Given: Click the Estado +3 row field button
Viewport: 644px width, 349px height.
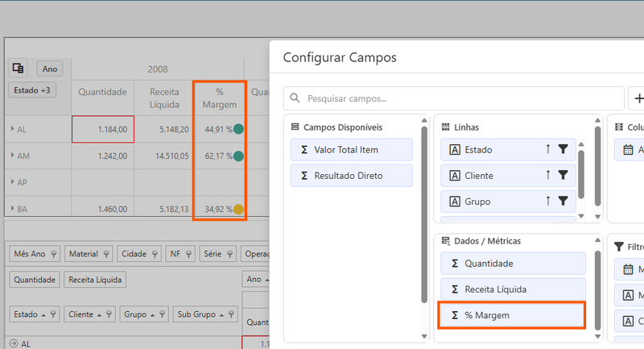Looking at the screenshot, I should pos(32,90).
